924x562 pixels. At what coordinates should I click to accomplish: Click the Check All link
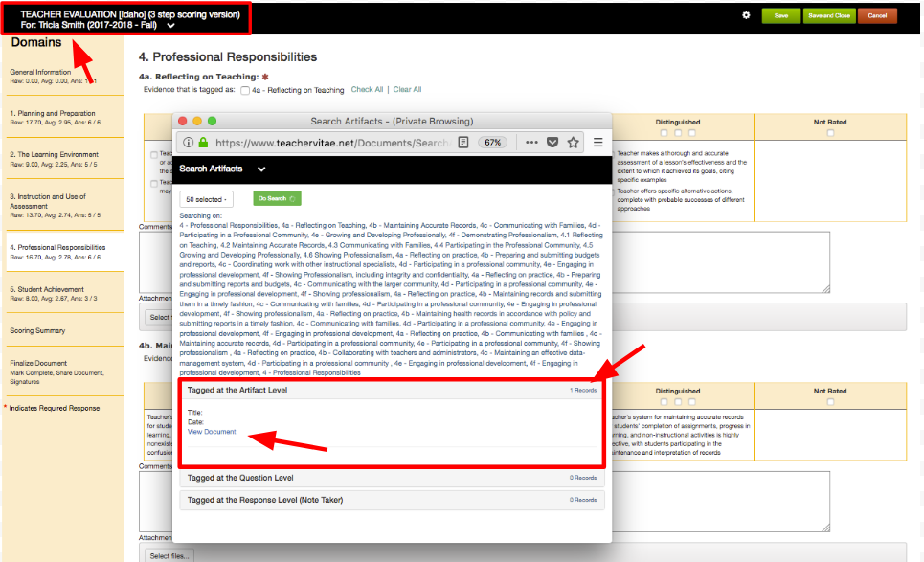pos(367,90)
